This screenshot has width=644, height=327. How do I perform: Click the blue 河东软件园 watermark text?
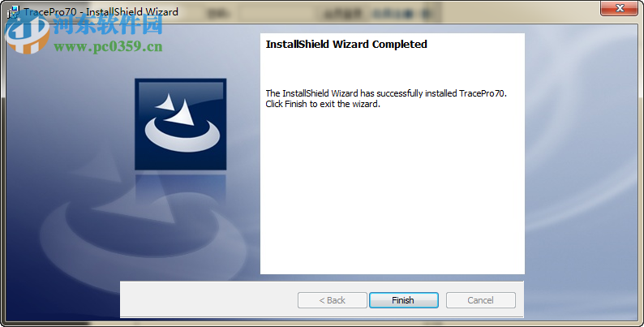click(x=108, y=25)
